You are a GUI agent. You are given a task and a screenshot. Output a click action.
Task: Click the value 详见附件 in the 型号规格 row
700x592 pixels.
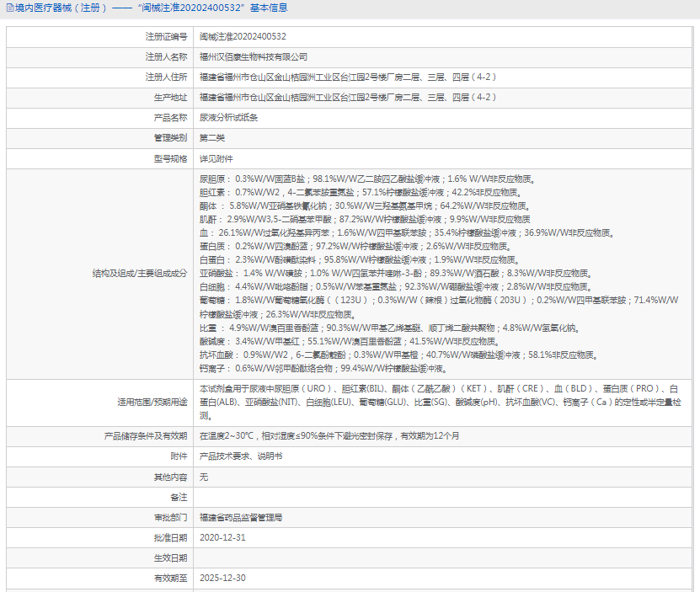[216, 159]
